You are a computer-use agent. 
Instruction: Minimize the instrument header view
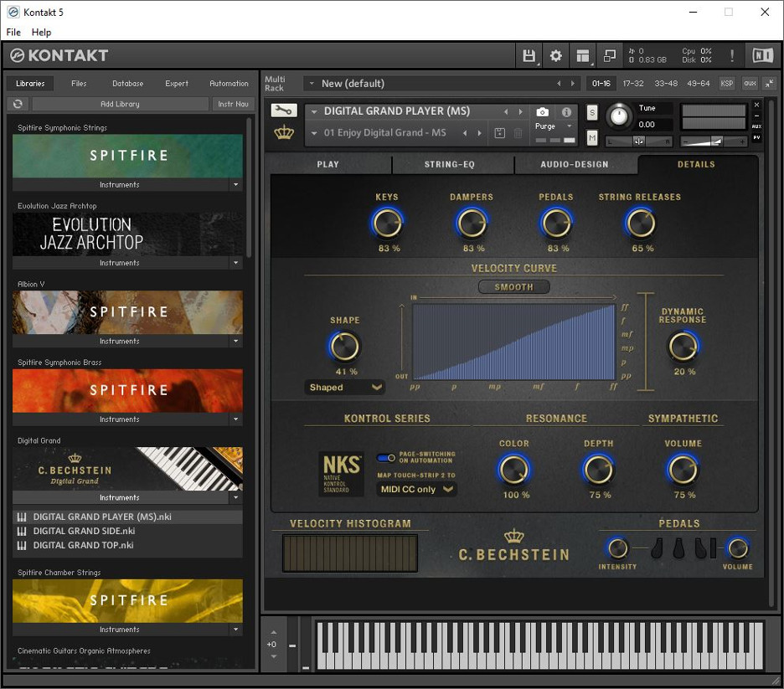pos(756,116)
